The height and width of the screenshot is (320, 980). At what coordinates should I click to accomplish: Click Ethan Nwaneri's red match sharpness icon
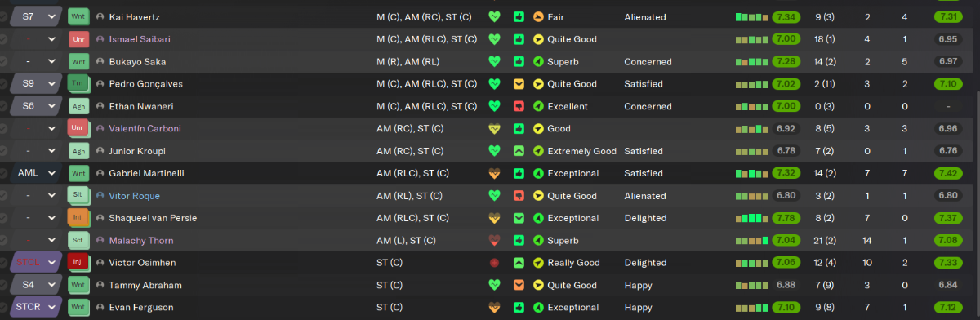(x=519, y=106)
